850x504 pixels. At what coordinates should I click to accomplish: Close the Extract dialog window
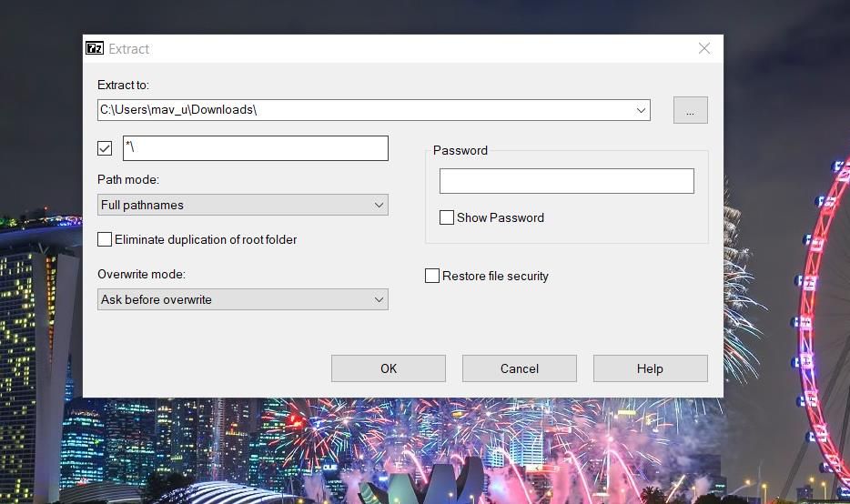pyautogui.click(x=703, y=49)
